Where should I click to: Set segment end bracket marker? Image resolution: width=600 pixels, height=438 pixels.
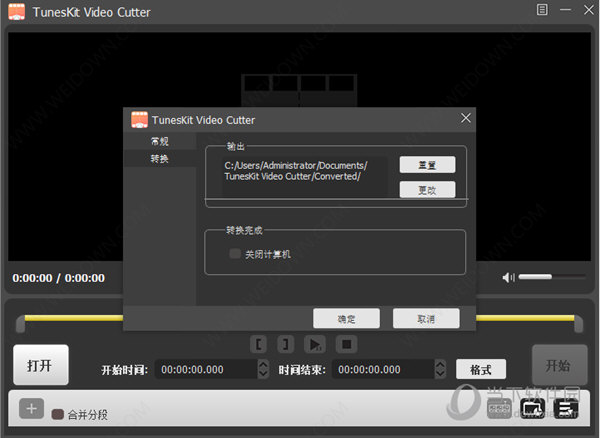click(285, 344)
